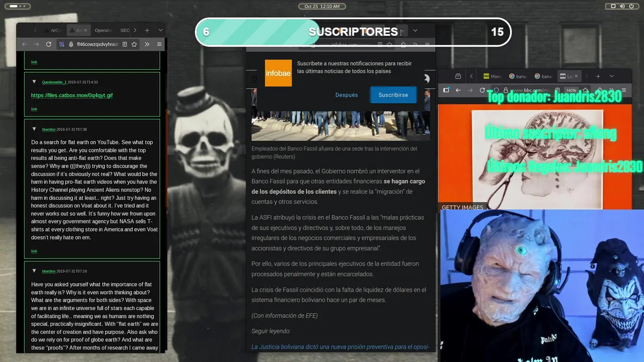Open a new tab in Tor browser
Image resolution: width=644 pixels, height=362 pixels.
point(147,30)
